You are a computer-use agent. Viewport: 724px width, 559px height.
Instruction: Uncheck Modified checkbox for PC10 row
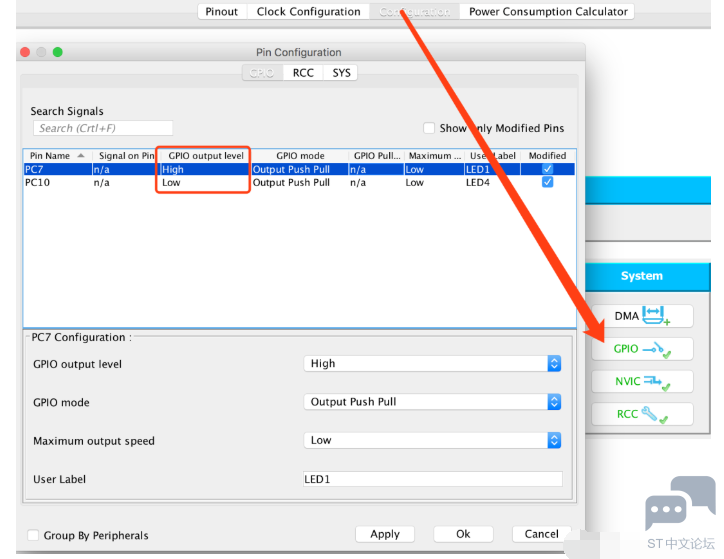pos(547,183)
